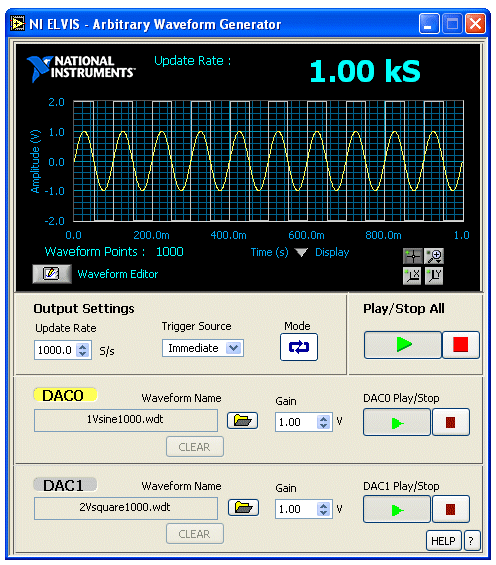Start Play All with green arrow
The image size is (496, 565).
[x=403, y=345]
